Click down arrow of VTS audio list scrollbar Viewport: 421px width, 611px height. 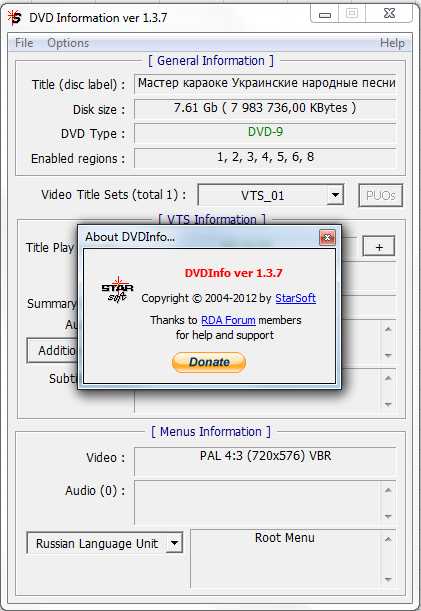(388, 355)
